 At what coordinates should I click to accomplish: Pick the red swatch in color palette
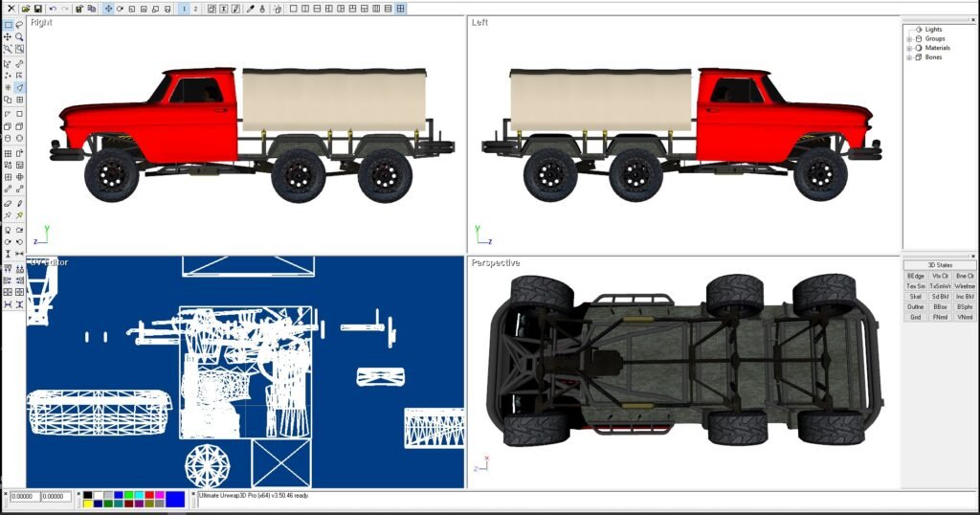tap(149, 495)
